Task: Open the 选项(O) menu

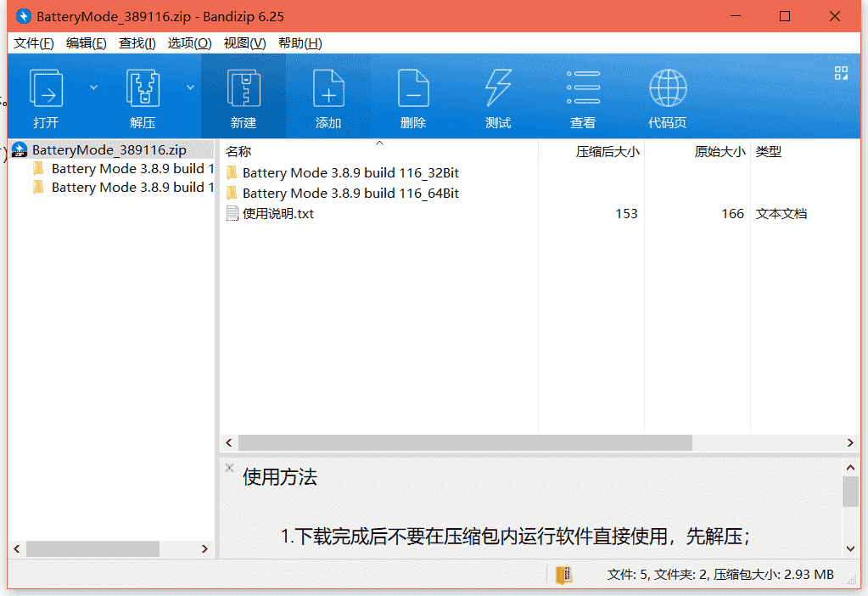Action: (x=189, y=43)
